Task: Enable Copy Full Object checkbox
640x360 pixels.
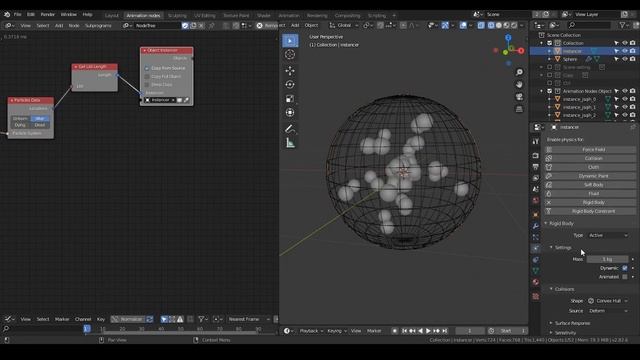Action: (x=147, y=76)
